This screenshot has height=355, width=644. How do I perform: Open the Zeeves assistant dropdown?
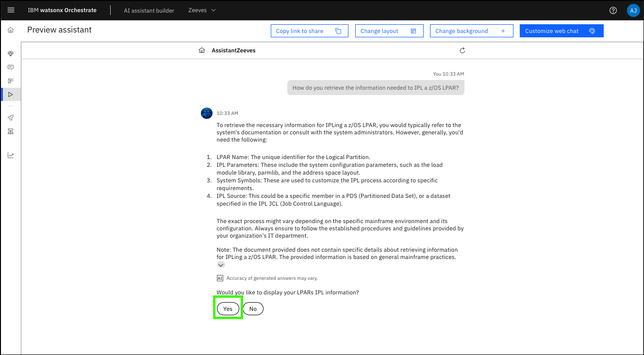coord(202,10)
